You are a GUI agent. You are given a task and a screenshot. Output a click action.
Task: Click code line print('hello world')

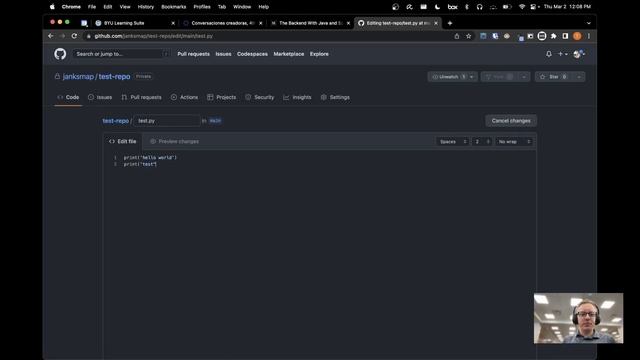tap(150, 157)
